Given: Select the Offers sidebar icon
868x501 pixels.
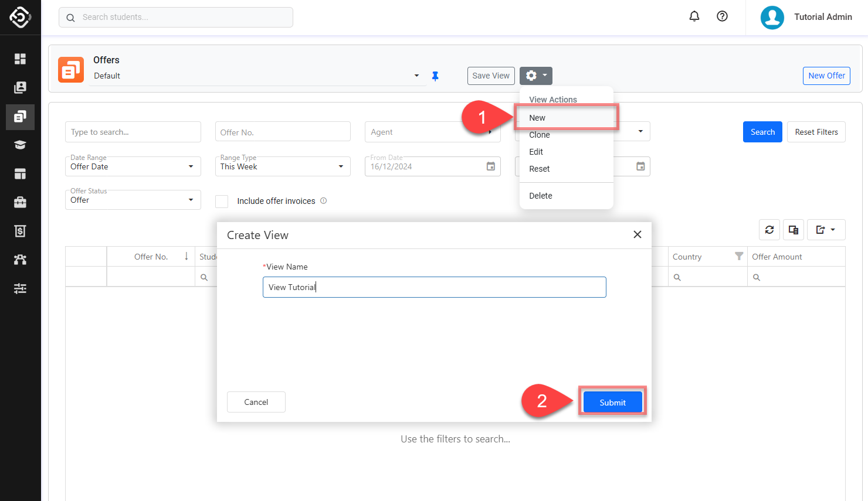Looking at the screenshot, I should pyautogui.click(x=20, y=117).
